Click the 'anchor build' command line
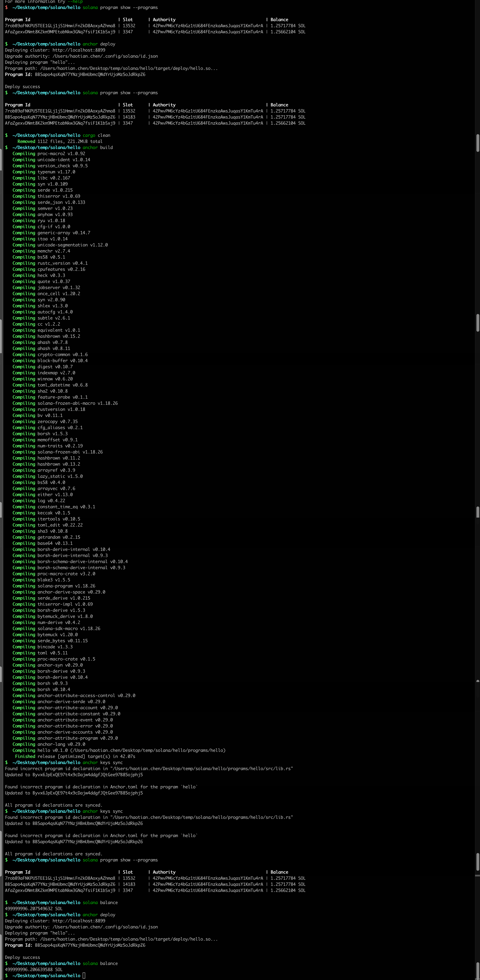Image resolution: width=480 pixels, height=980 pixels. click(59, 148)
